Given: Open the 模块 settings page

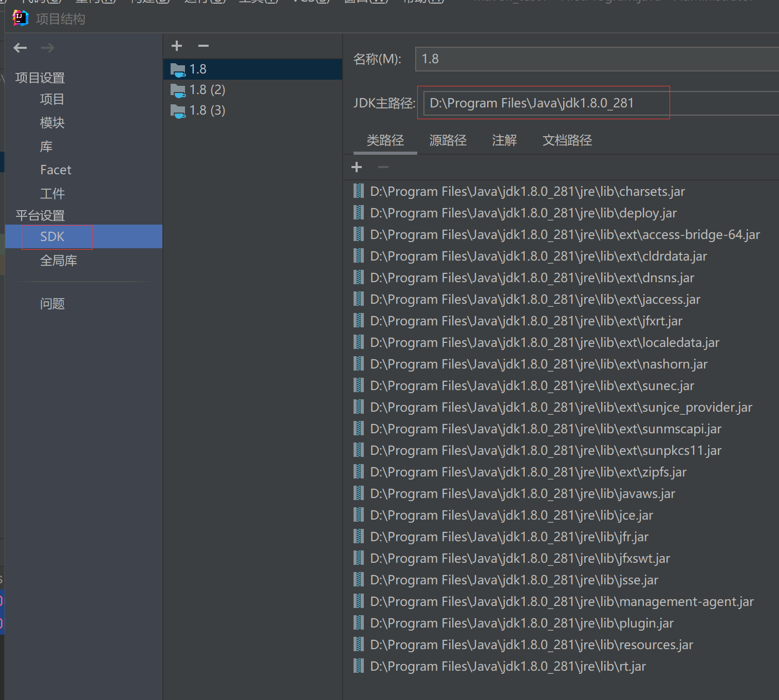Looking at the screenshot, I should click(52, 123).
